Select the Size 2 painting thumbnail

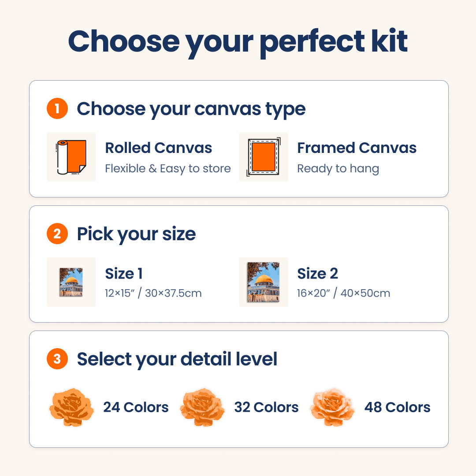[x=264, y=282]
